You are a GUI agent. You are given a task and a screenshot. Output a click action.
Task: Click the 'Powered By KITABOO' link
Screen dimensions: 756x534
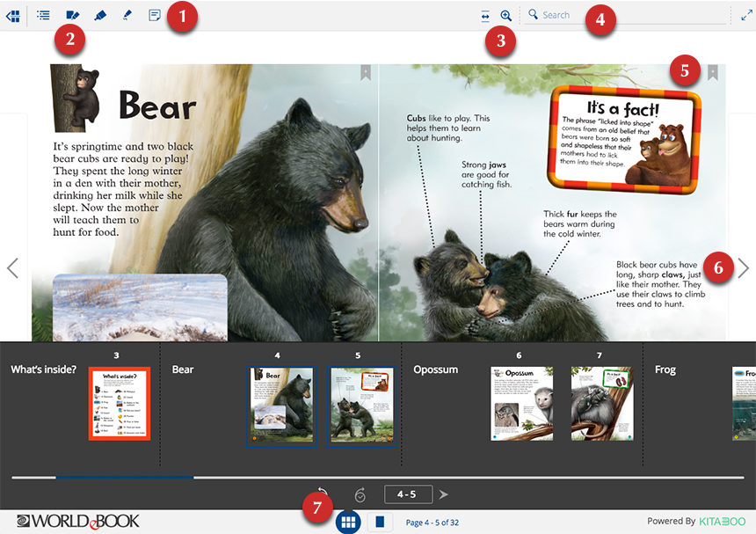(x=696, y=521)
